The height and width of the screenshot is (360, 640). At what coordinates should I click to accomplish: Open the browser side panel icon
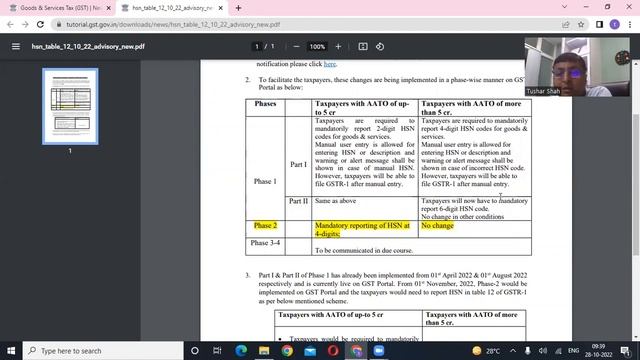[600, 24]
